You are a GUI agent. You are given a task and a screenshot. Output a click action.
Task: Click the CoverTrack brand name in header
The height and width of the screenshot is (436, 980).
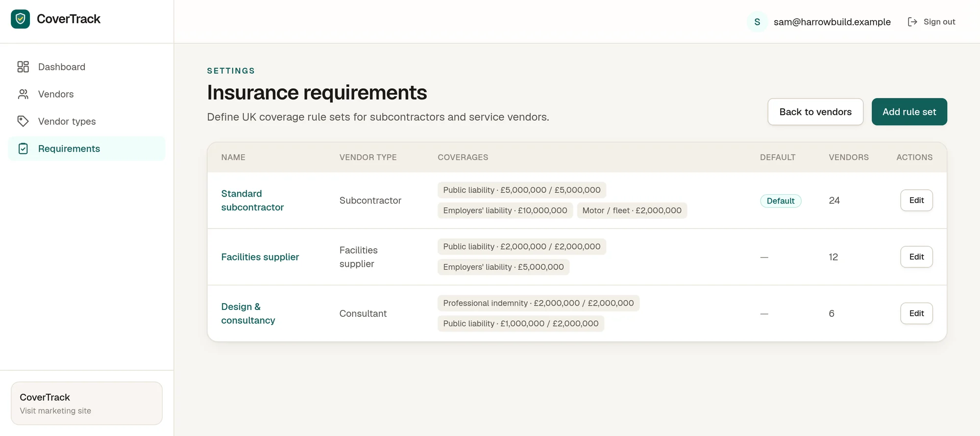pyautogui.click(x=69, y=19)
